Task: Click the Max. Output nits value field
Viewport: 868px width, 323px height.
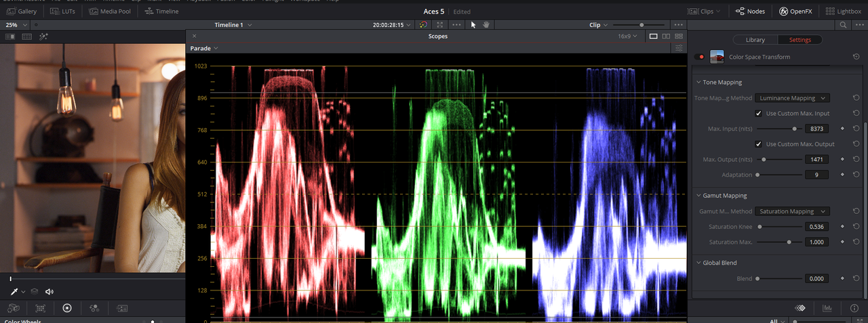Action: pyautogui.click(x=816, y=159)
